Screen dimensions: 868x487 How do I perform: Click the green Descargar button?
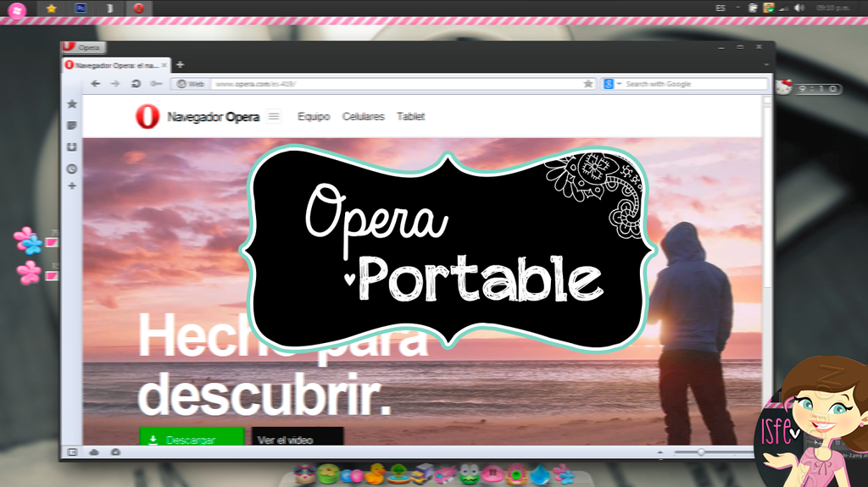pyautogui.click(x=192, y=437)
